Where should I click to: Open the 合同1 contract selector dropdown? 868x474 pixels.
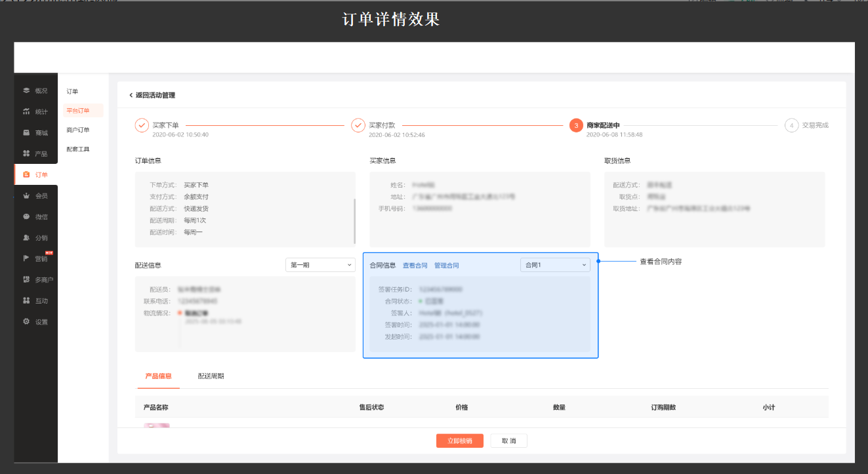pyautogui.click(x=555, y=265)
